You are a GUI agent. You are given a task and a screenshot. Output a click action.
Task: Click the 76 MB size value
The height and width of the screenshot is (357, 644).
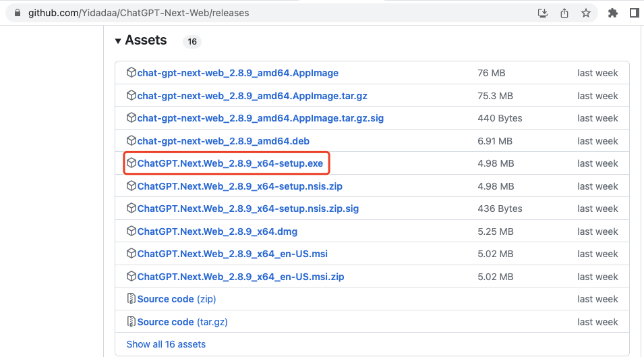click(491, 73)
